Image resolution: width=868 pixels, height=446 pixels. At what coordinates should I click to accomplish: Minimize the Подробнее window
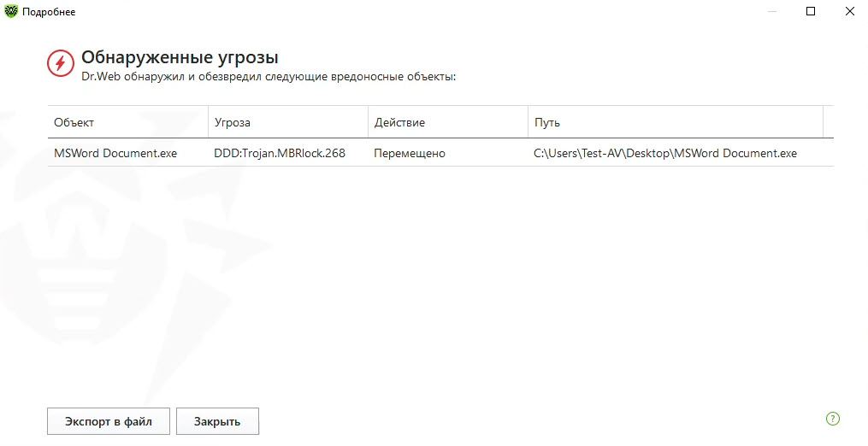tap(771, 11)
